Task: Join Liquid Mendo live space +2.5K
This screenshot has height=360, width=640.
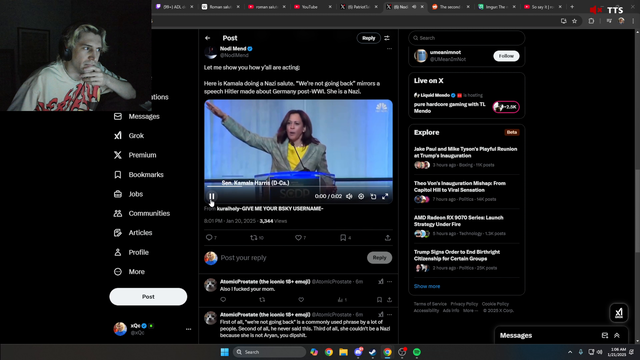Action: [506, 107]
